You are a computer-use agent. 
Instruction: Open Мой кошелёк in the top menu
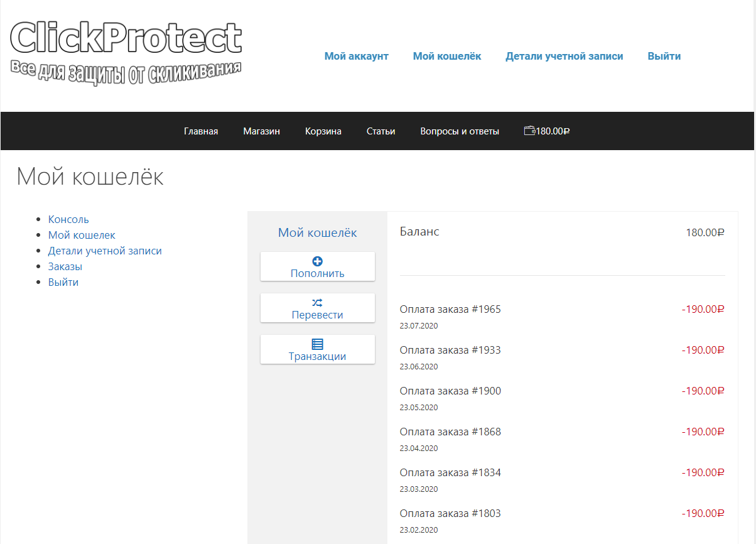[447, 56]
